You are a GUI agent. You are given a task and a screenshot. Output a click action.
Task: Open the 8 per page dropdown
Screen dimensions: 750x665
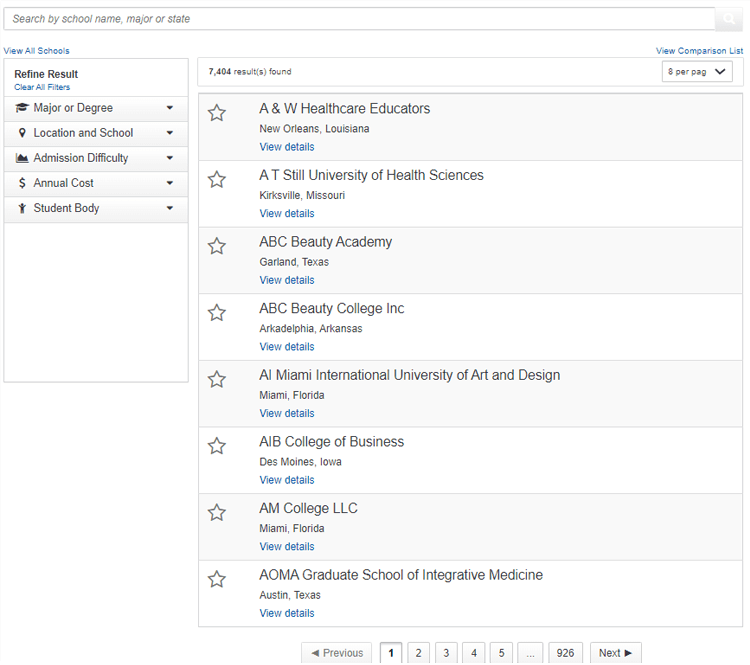697,72
